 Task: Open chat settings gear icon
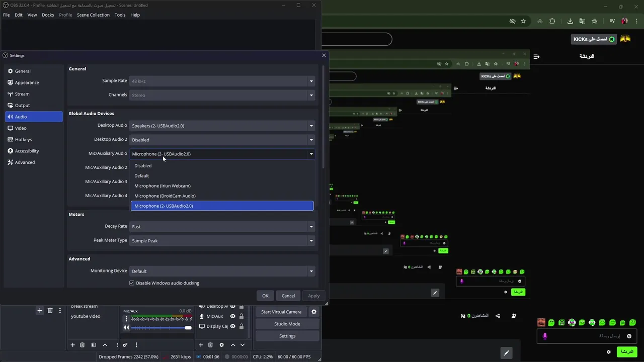[609, 352]
